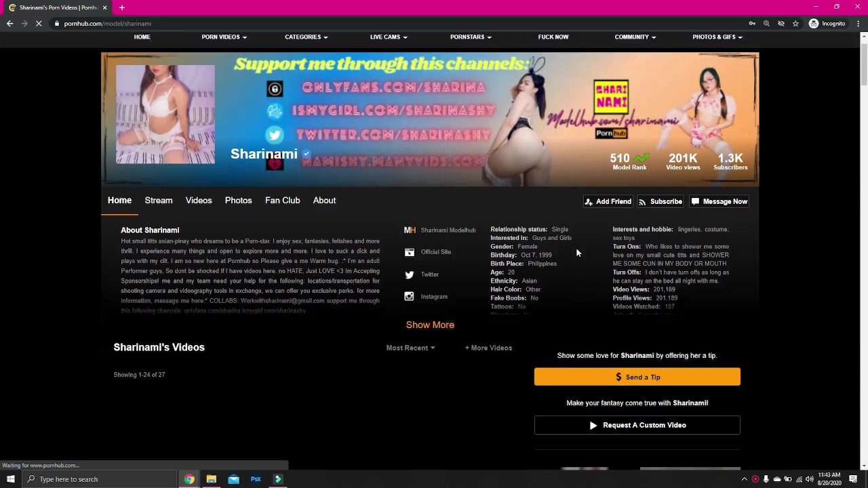Open the Most Recent sort dropdown
868x488 pixels.
(411, 348)
